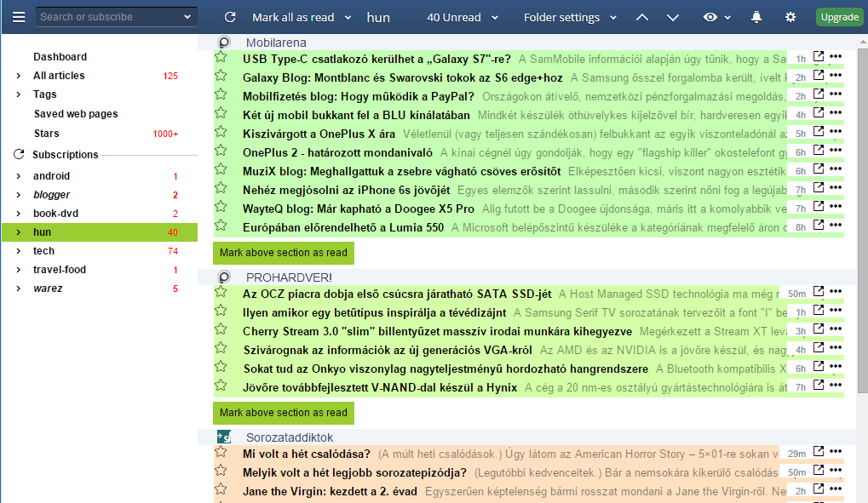Image resolution: width=868 pixels, height=503 pixels.
Task: Open Saved web pages
Action: pos(76,114)
